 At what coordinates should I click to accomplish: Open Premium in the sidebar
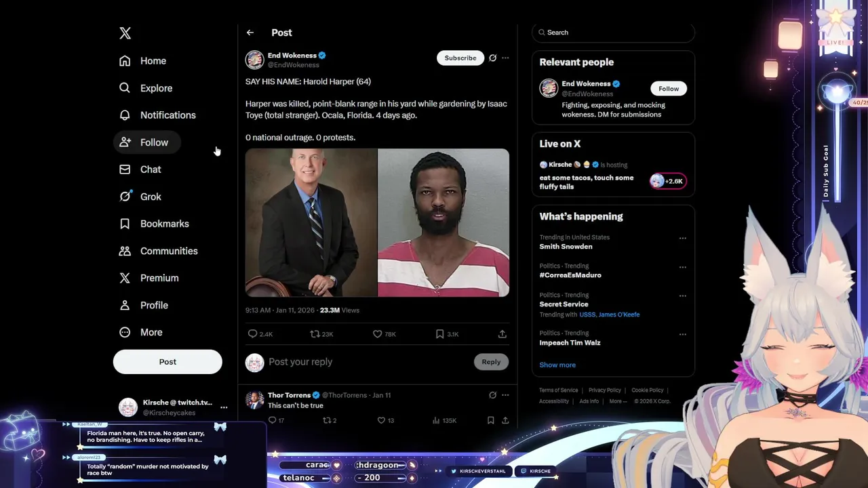(149, 278)
